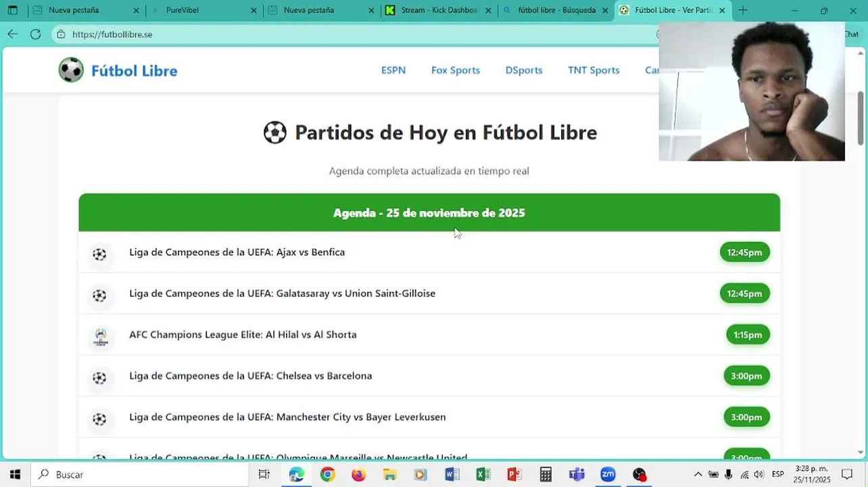Open Calculator from taskbar

pos(546,474)
